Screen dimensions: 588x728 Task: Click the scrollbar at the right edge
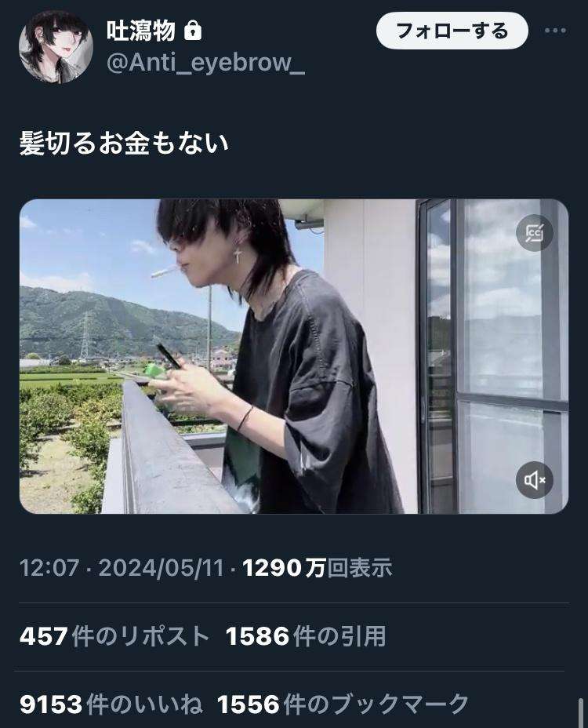(x=581, y=712)
